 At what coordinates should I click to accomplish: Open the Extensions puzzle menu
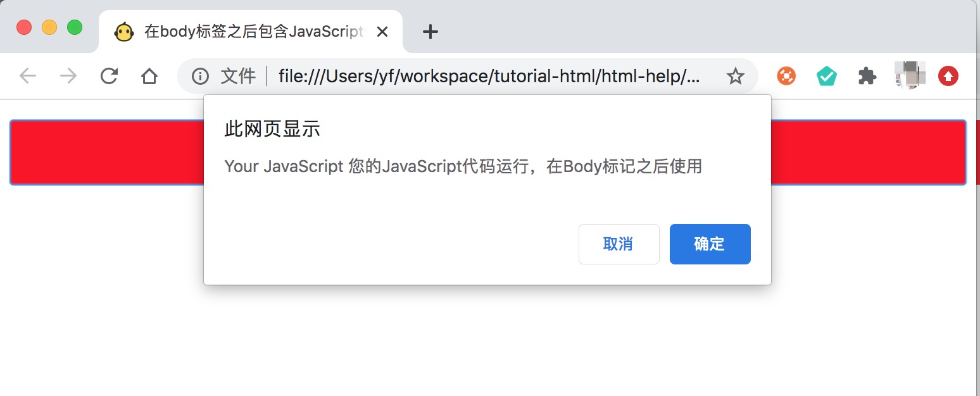click(x=867, y=77)
